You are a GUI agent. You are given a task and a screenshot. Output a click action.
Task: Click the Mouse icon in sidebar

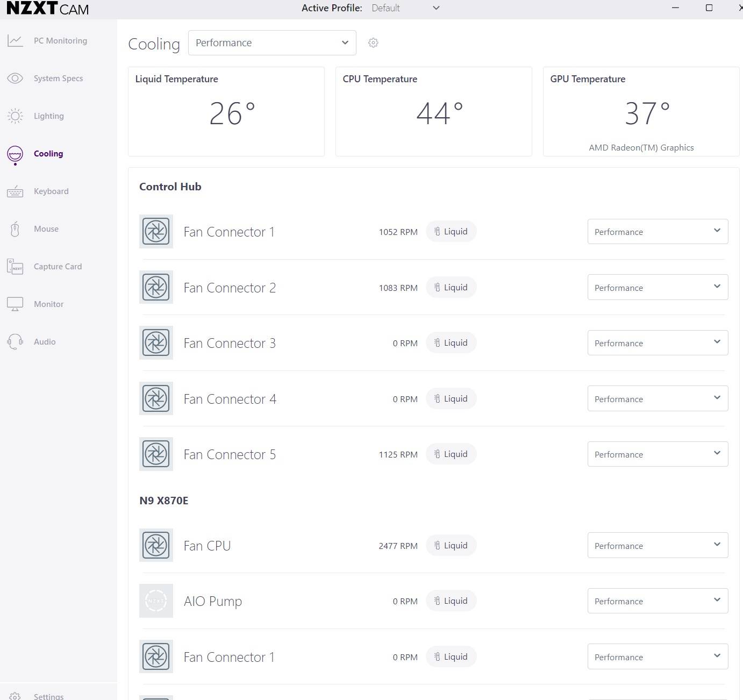[x=15, y=229]
